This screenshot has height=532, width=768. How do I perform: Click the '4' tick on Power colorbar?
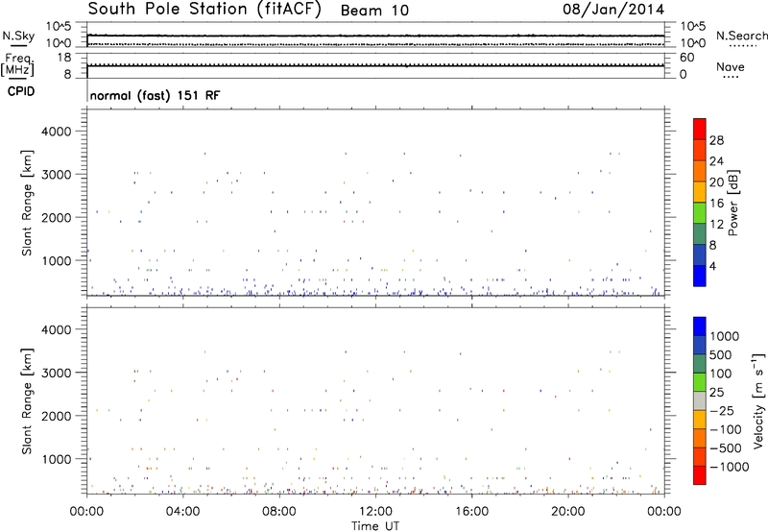[712, 266]
